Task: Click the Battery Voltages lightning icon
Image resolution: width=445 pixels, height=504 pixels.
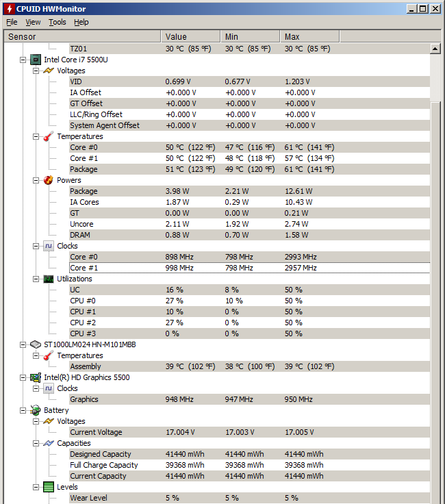Action: tap(49, 421)
